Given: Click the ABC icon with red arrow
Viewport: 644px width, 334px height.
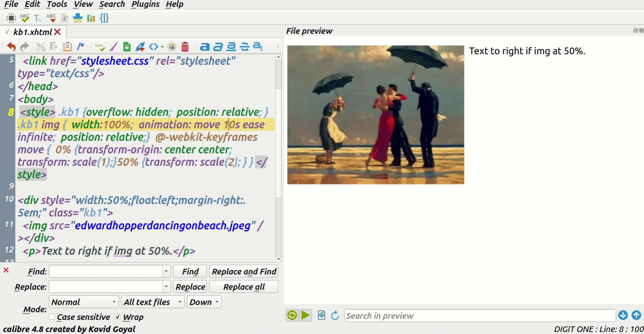Looking at the screenshot, I should [51, 18].
